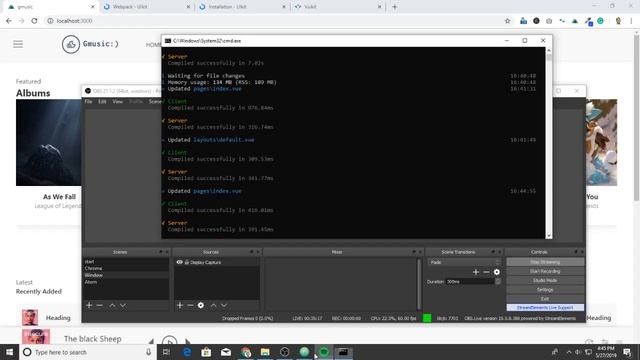The image size is (640, 360).
Task: Switch to the Vuikit browser tab
Action: click(338, 7)
